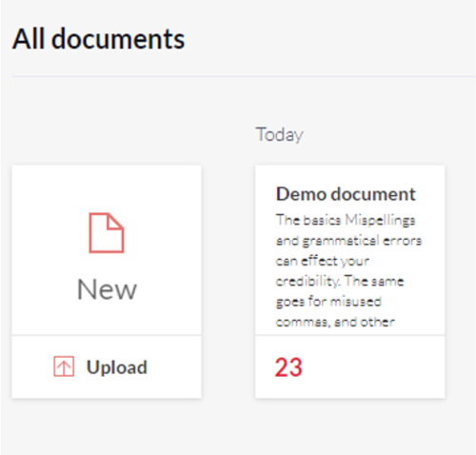Click the Demo document title
Image resolution: width=476 pixels, height=455 pixels.
point(346,194)
